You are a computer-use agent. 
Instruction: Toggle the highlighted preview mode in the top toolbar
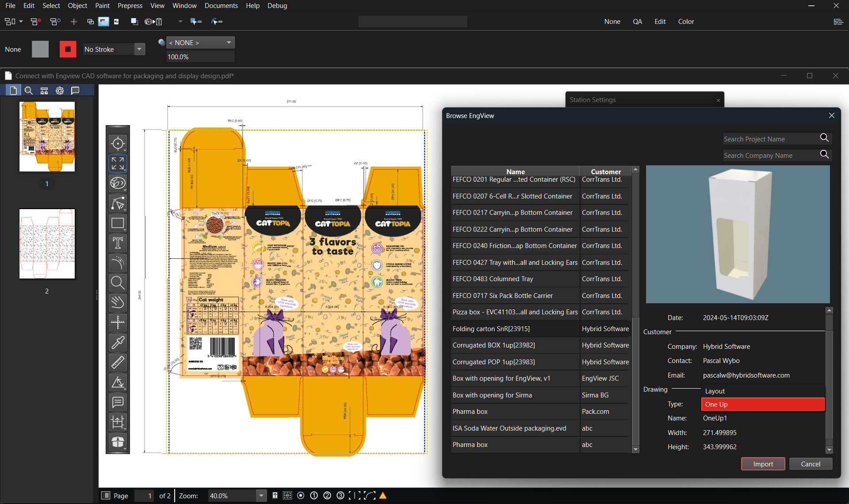click(103, 21)
